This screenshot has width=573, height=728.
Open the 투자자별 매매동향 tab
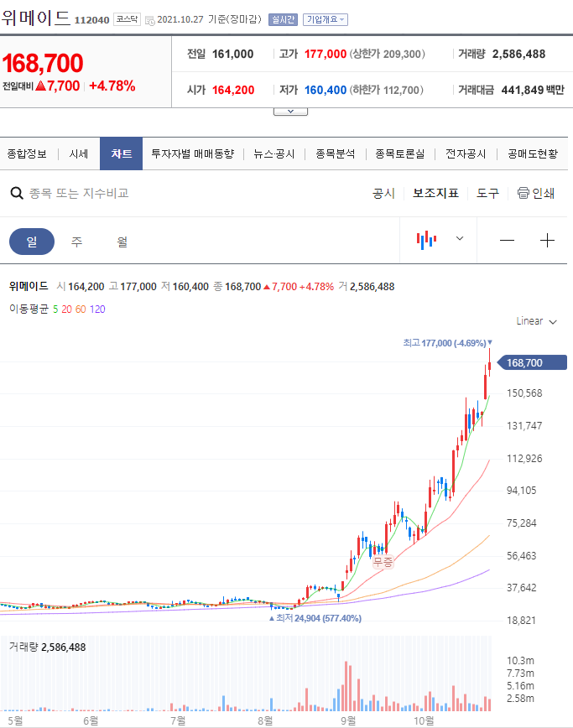click(193, 154)
